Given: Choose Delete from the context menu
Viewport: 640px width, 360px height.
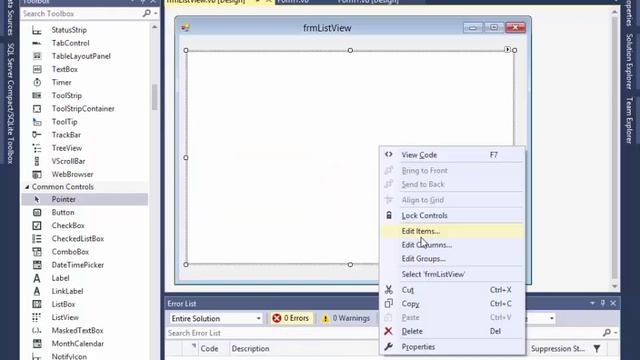Looking at the screenshot, I should [x=453, y=331].
